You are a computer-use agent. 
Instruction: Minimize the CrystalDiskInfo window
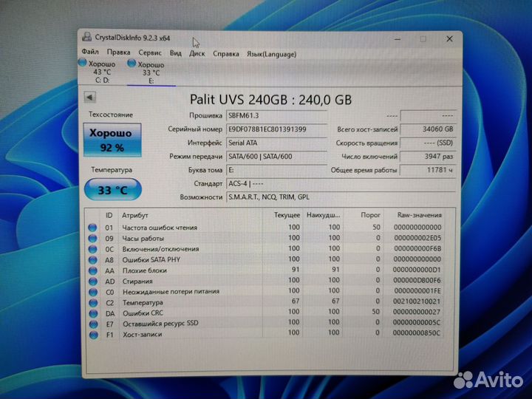click(x=398, y=39)
